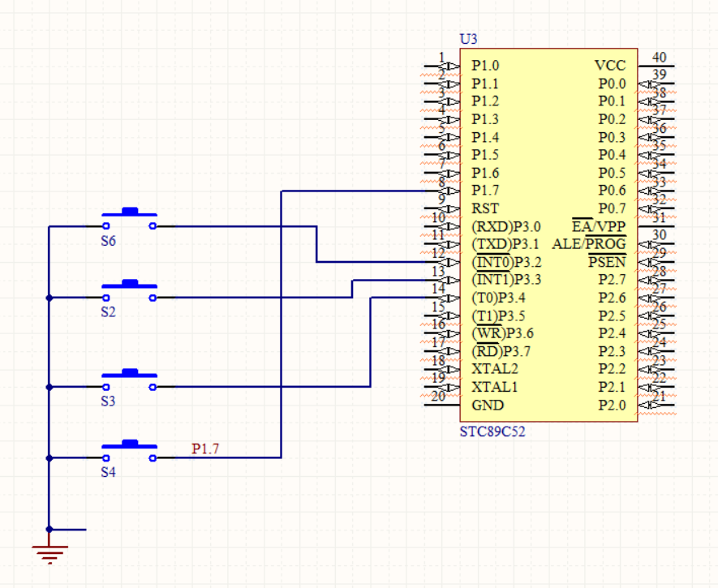Select the GND pin label on chip

[487, 405]
